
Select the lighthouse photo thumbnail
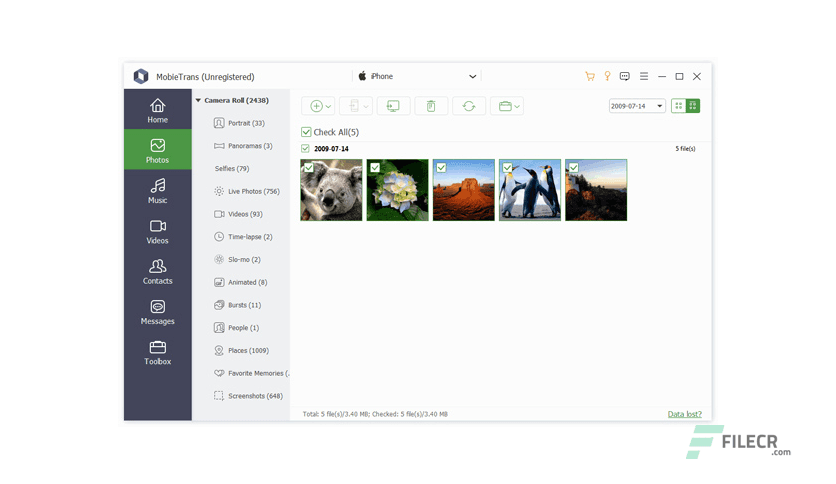[x=596, y=190]
